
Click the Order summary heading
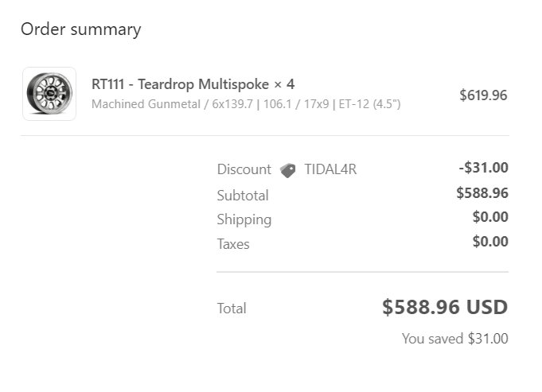pos(81,29)
